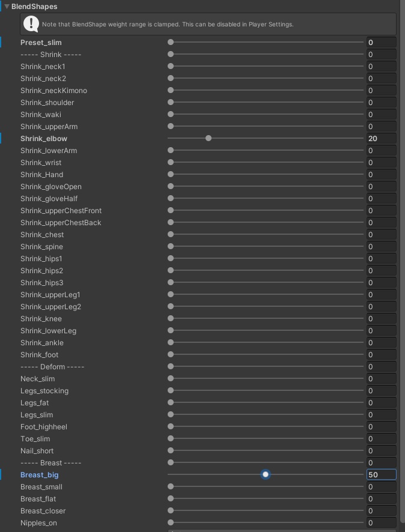Click the Breast_big value field

click(x=381, y=475)
